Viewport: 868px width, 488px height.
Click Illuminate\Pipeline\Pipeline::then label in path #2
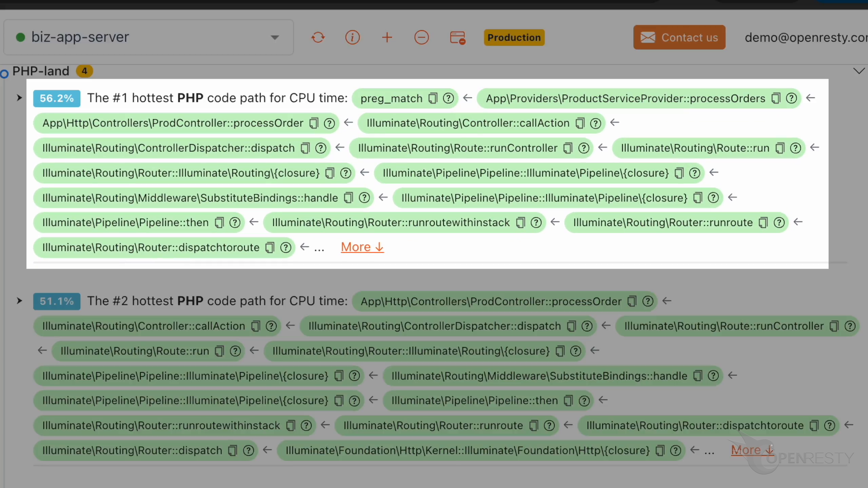[x=475, y=401]
